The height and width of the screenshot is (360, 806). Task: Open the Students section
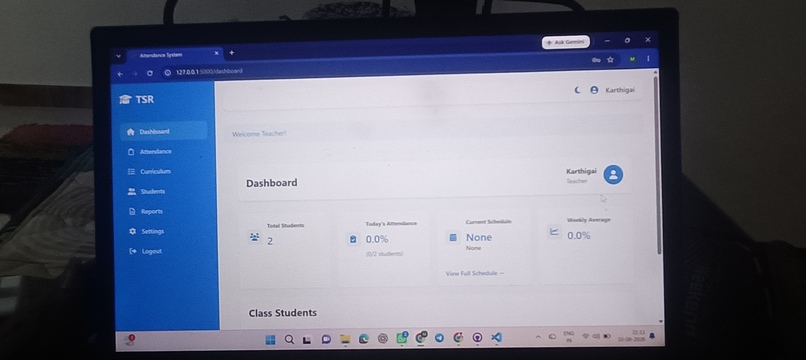(146, 191)
